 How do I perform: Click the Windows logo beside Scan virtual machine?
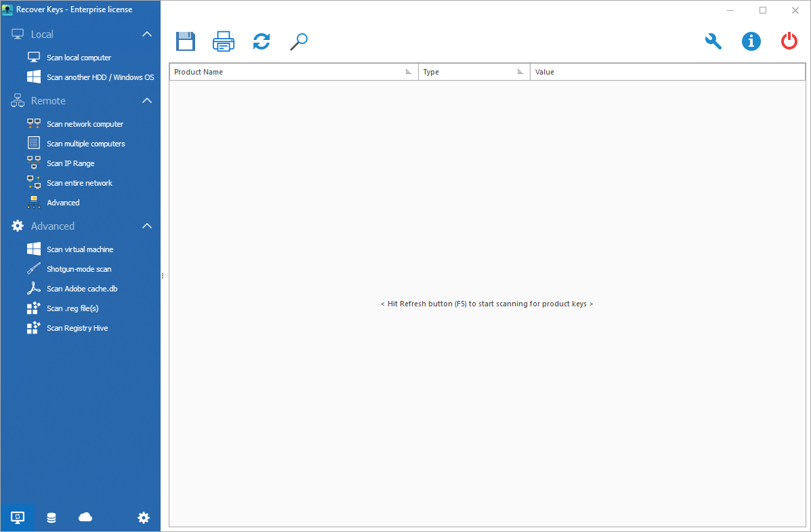tap(34, 249)
